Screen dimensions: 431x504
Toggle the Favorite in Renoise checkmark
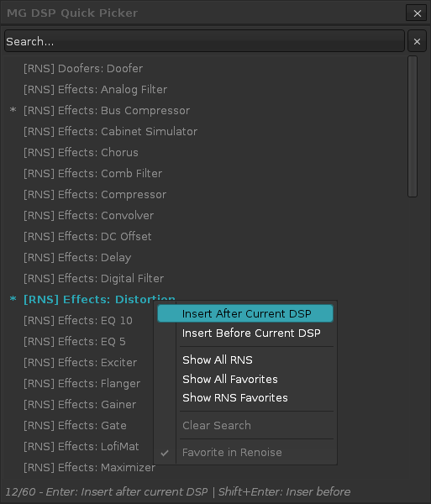(165, 453)
